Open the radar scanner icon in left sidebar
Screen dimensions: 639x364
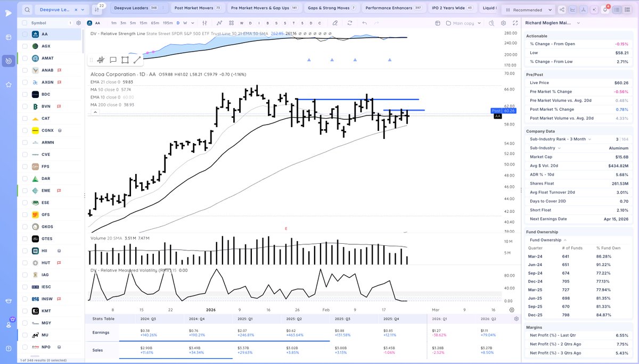click(x=9, y=61)
